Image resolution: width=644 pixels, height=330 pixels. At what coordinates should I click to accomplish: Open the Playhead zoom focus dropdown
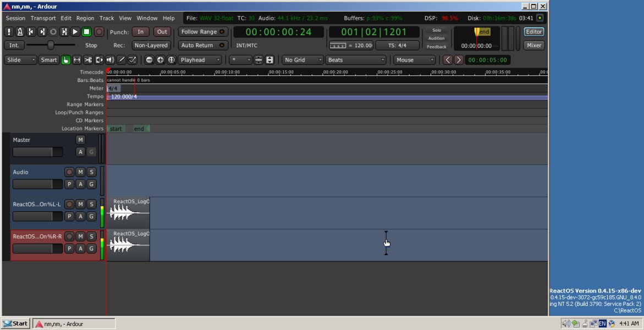pos(200,60)
